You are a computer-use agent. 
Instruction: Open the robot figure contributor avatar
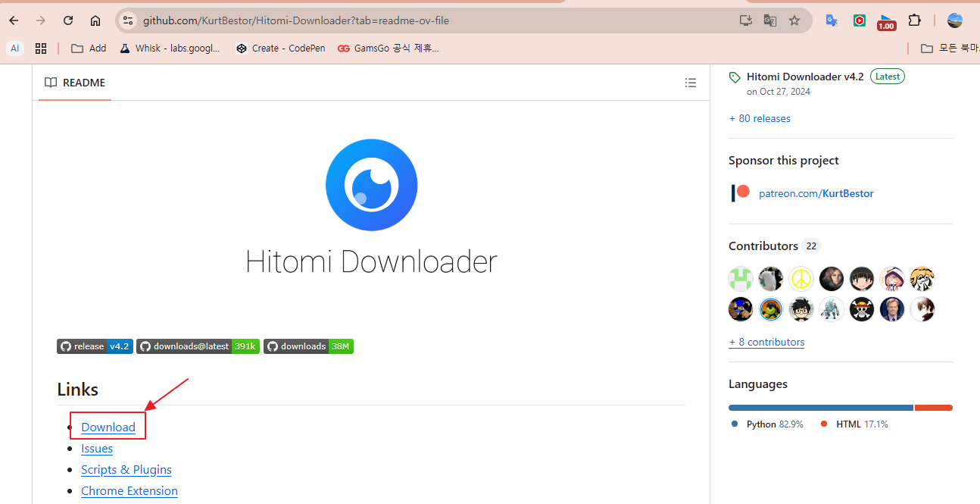832,309
